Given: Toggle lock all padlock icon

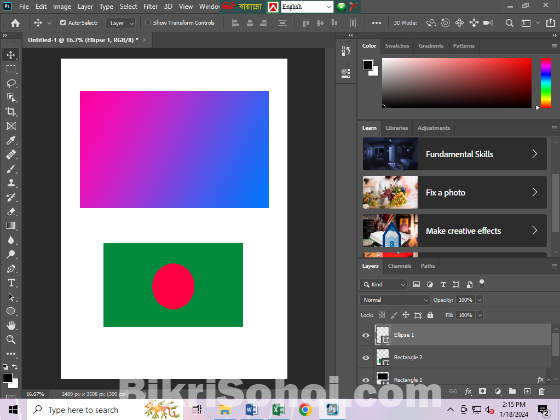Looking at the screenshot, I should click(430, 315).
